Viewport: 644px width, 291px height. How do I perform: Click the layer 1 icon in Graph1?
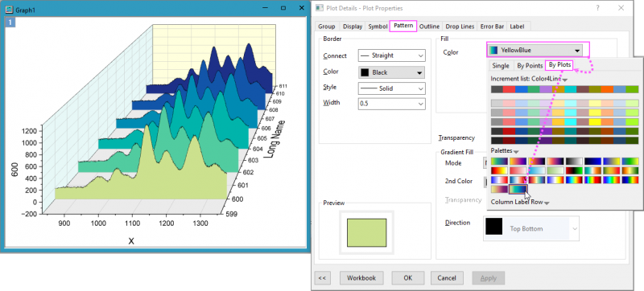(10, 22)
